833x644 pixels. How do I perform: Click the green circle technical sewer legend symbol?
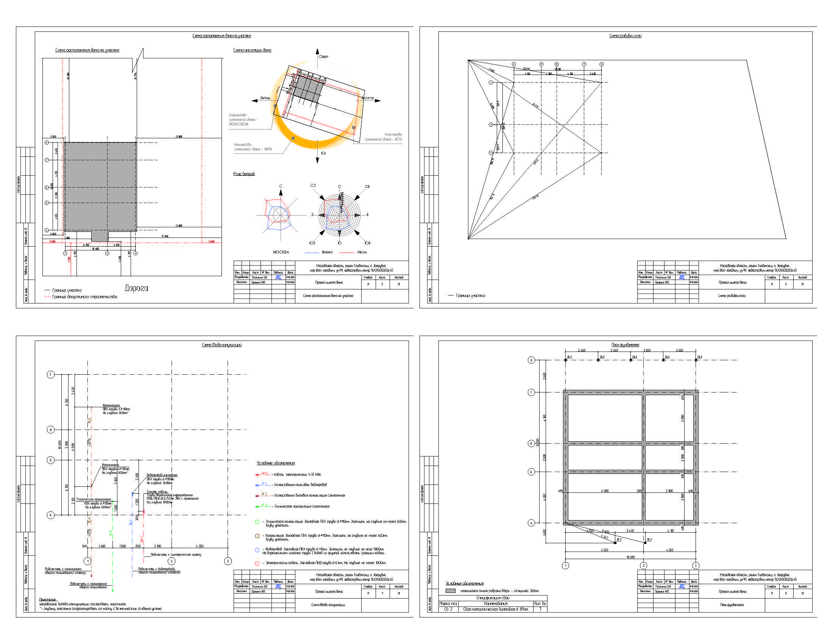click(257, 522)
